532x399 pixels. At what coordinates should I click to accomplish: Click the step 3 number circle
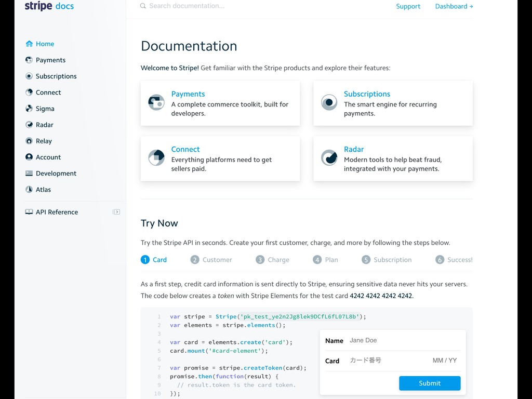click(x=260, y=260)
